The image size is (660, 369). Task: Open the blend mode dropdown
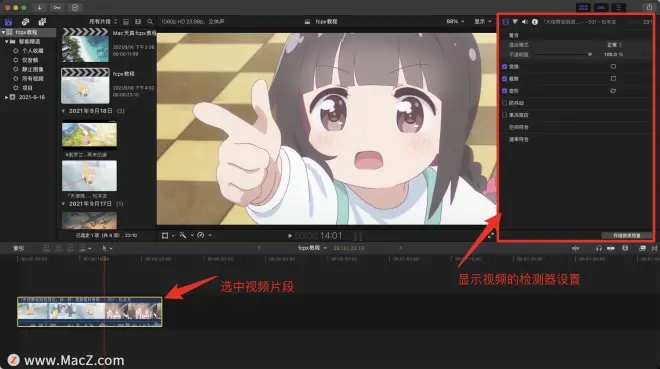point(614,45)
